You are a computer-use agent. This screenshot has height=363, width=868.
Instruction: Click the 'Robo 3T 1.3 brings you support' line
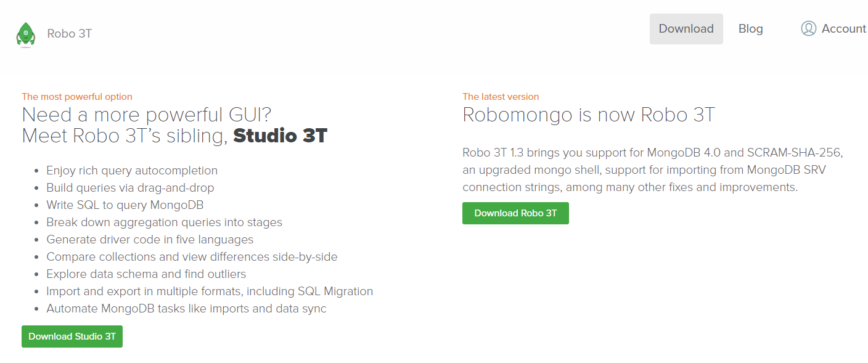652,152
